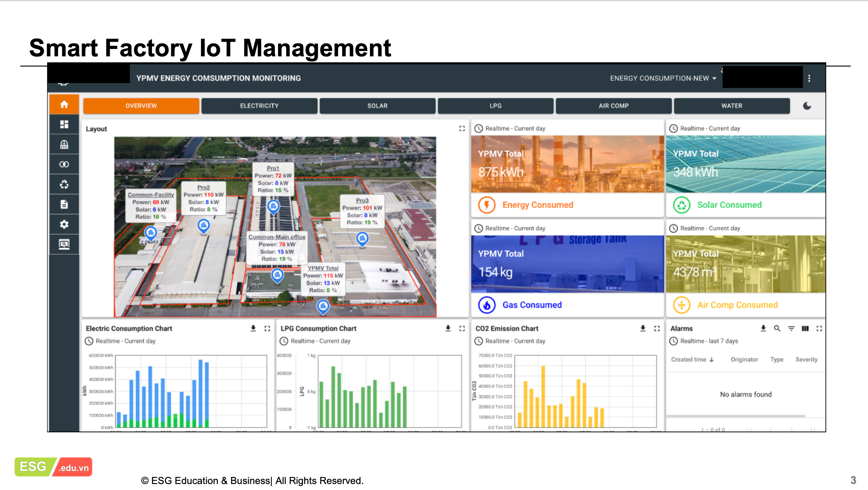Click the home icon in sidebar
This screenshot has width=868, height=490.
click(64, 104)
